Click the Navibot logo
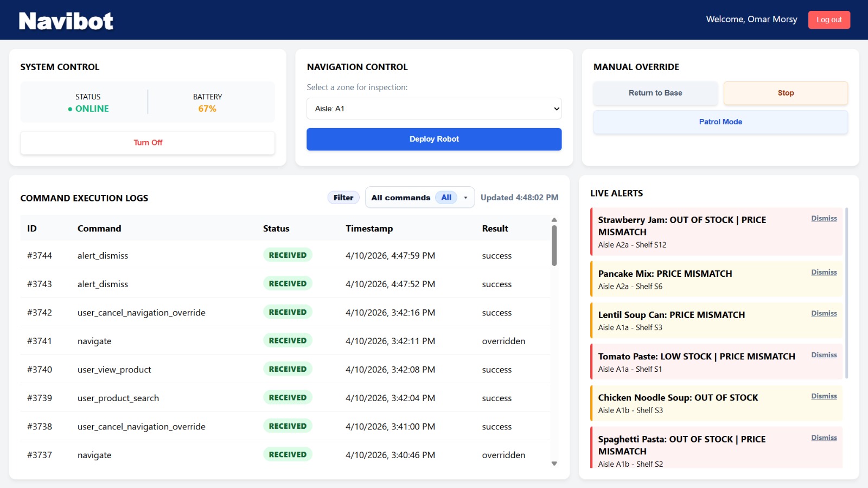The height and width of the screenshot is (488, 868). [66, 21]
